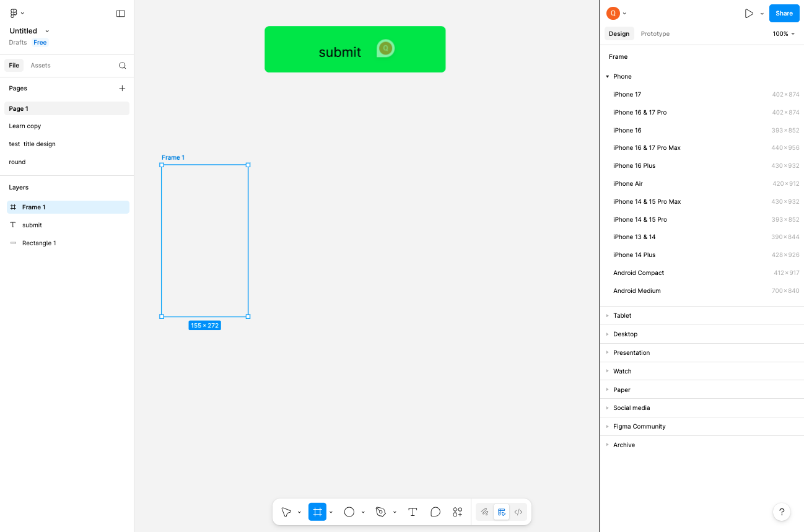Open the Figma main menu logo
Image resolution: width=804 pixels, height=532 pixels.
coord(14,13)
